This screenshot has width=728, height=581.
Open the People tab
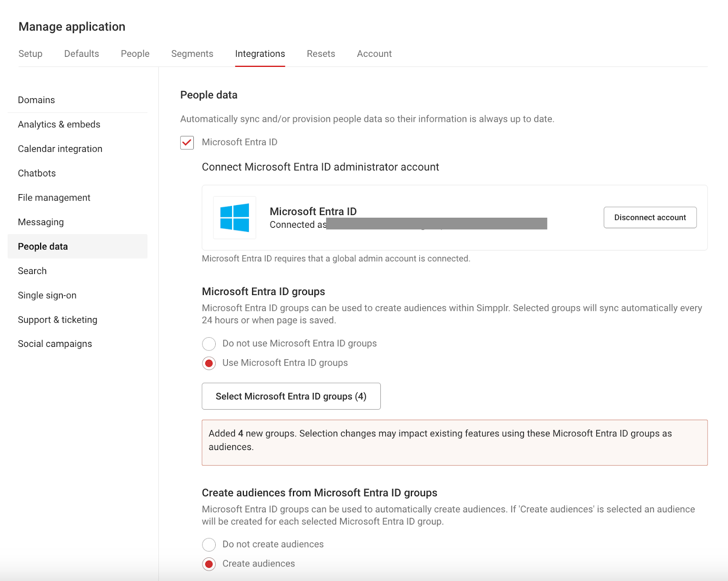(135, 54)
